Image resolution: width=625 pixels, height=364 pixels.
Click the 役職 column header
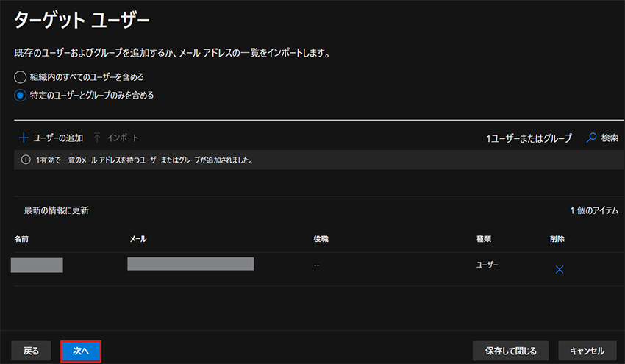pyautogui.click(x=321, y=239)
